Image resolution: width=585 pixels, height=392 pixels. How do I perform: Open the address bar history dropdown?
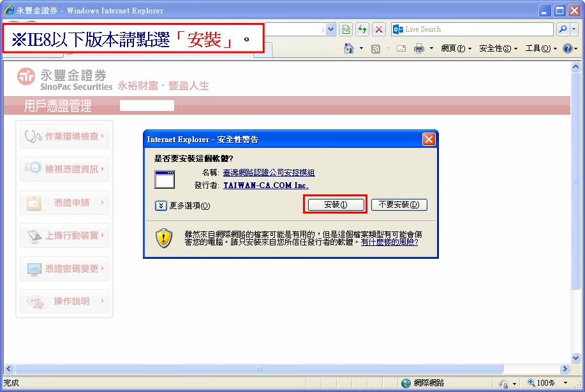(x=330, y=29)
